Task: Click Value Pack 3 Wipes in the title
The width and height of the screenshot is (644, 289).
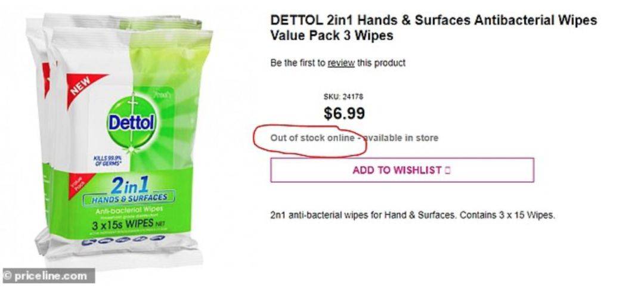Action: point(332,35)
